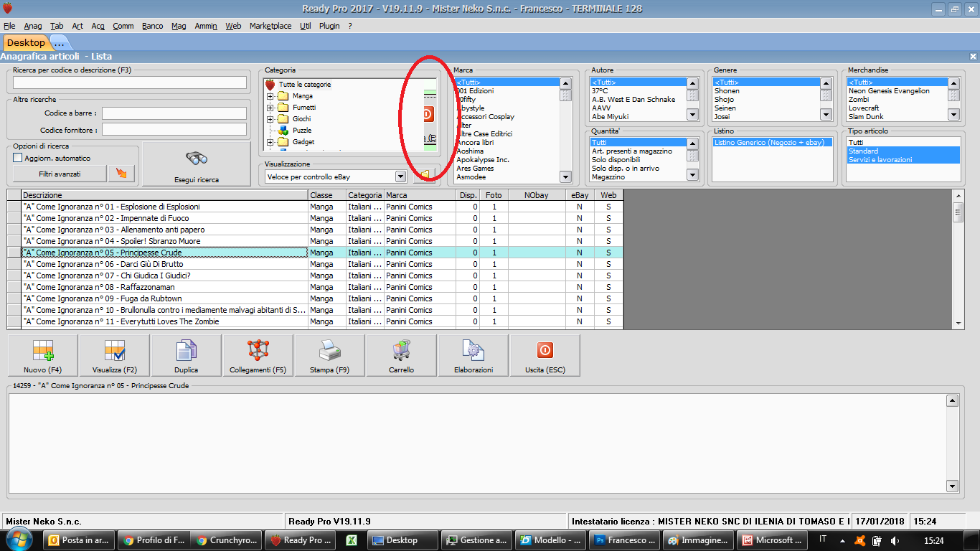Click the NObay column header

point(537,195)
